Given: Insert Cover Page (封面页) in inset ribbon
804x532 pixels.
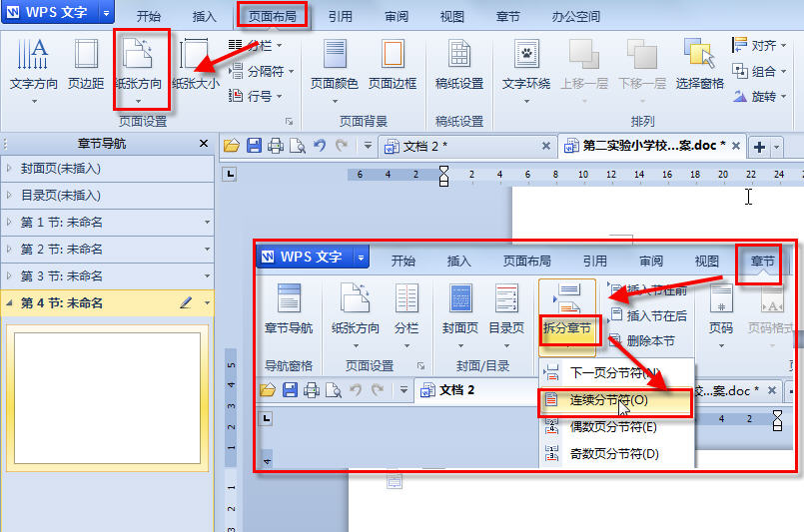Looking at the screenshot, I should click(x=460, y=315).
